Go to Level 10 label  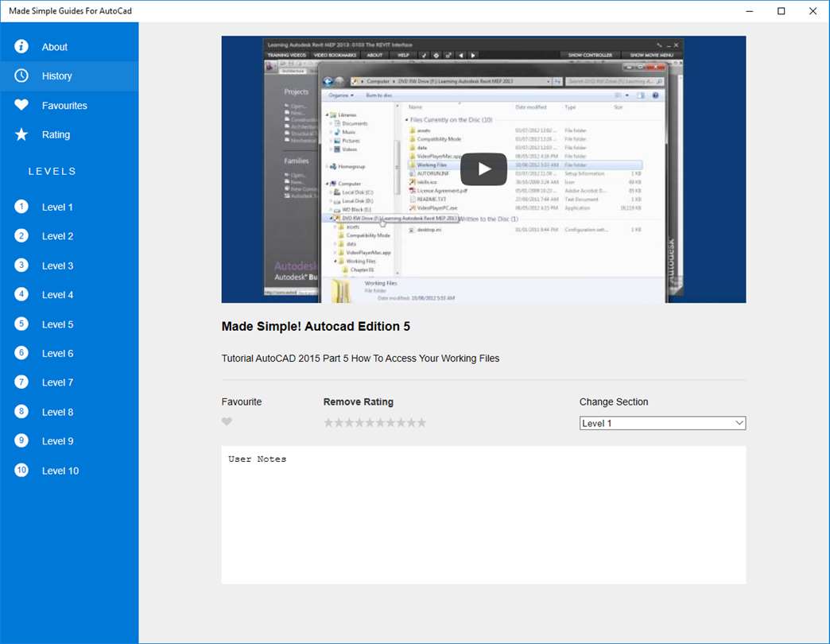pyautogui.click(x=60, y=471)
